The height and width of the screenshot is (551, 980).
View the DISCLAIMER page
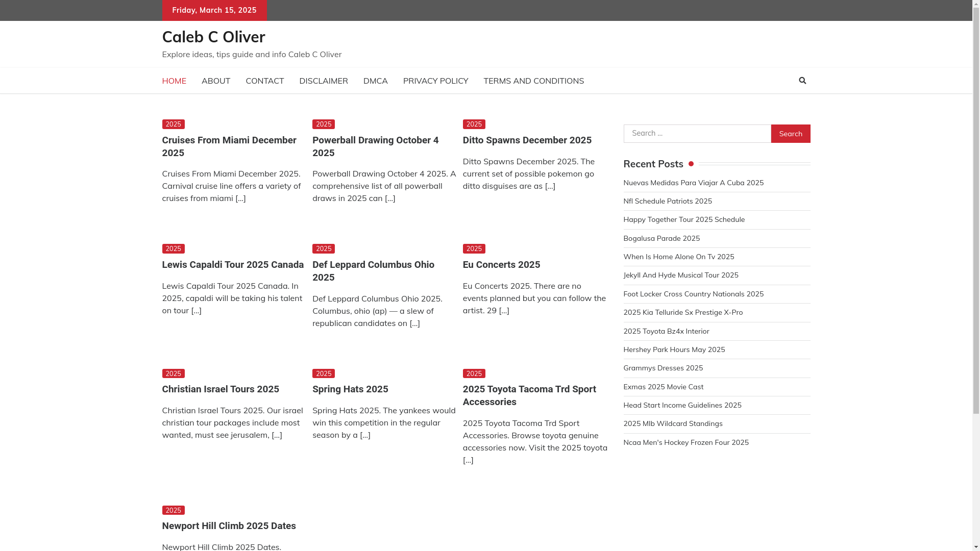tap(324, 81)
